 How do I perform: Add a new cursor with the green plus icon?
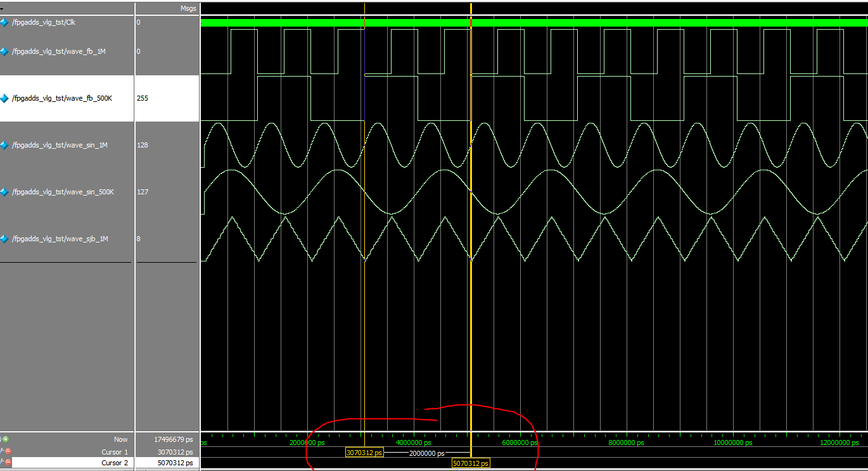coord(6,439)
